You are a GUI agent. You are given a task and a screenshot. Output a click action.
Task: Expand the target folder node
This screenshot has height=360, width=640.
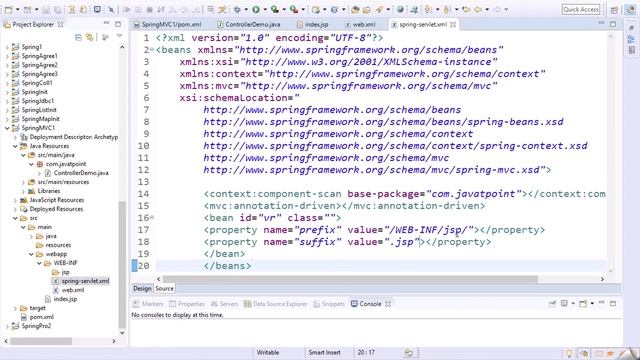tap(15, 308)
